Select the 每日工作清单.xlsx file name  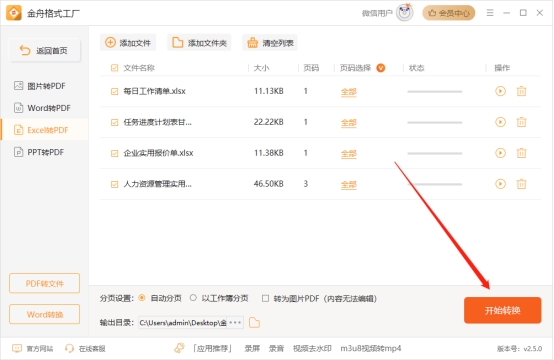(x=154, y=91)
